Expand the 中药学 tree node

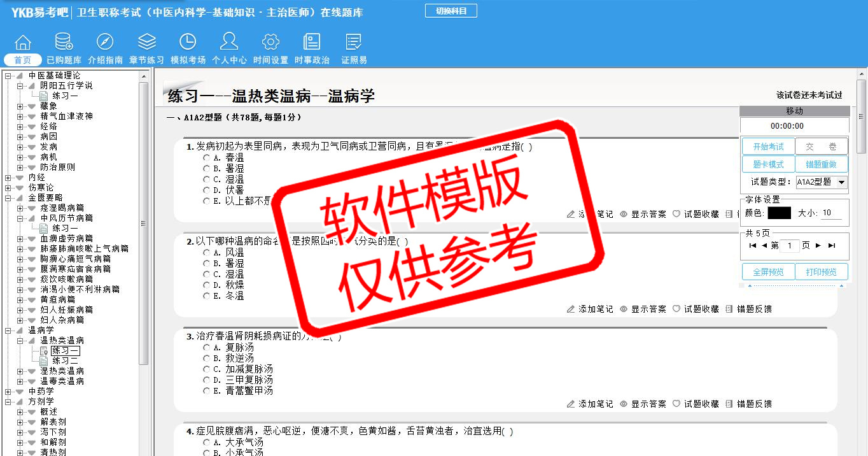coord(8,392)
